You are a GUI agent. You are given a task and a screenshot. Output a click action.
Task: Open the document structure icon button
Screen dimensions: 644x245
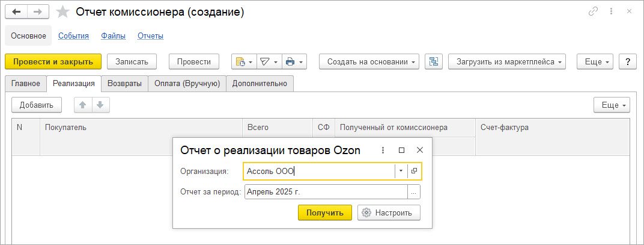click(433, 61)
